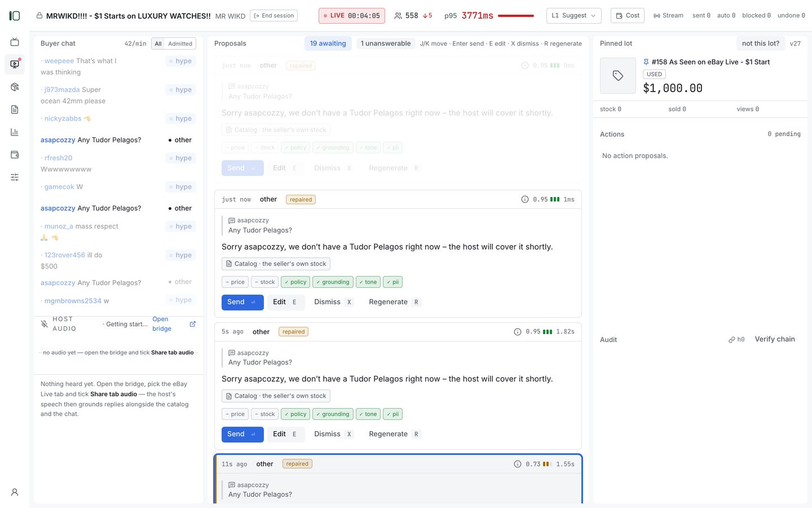This screenshot has height=508, width=812.
Task: Click the Verify chain link
Action: pyautogui.click(x=775, y=339)
